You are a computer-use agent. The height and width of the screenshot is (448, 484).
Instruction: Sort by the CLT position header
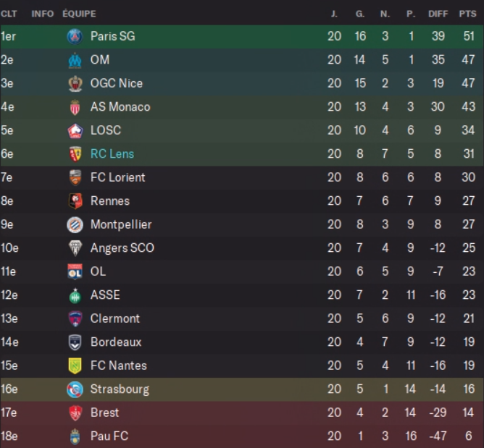point(9,14)
